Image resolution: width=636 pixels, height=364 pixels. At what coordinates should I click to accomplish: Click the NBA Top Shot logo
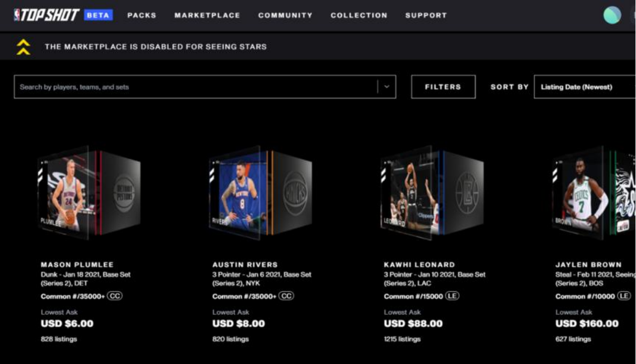tap(46, 15)
